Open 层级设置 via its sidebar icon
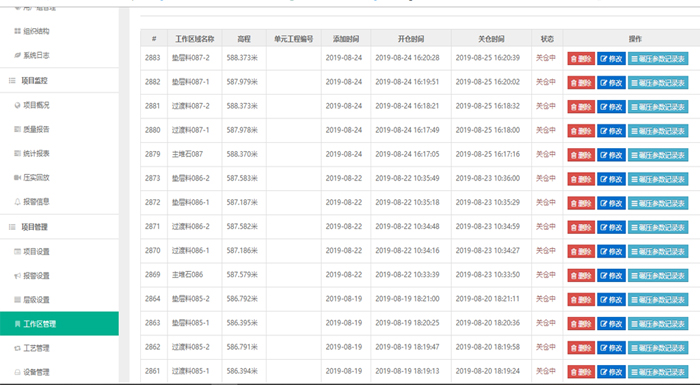The height and width of the screenshot is (385, 700). 17,300
